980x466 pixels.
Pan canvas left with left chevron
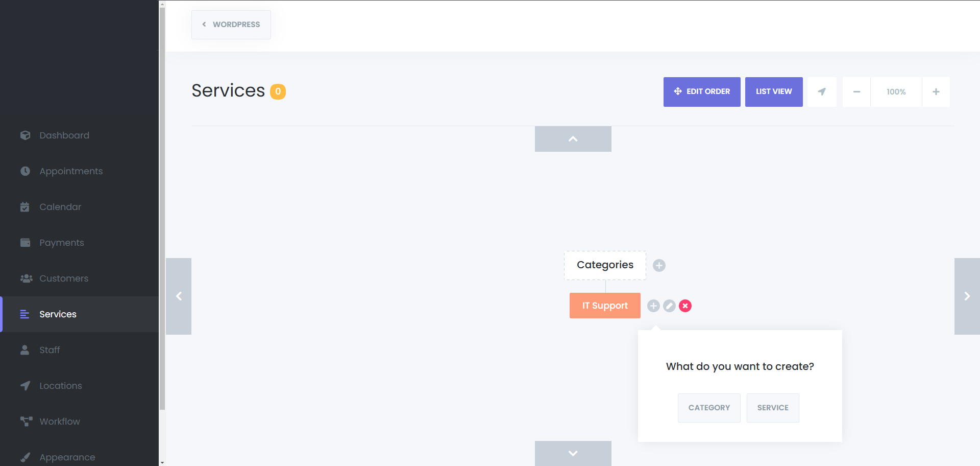[x=179, y=296]
